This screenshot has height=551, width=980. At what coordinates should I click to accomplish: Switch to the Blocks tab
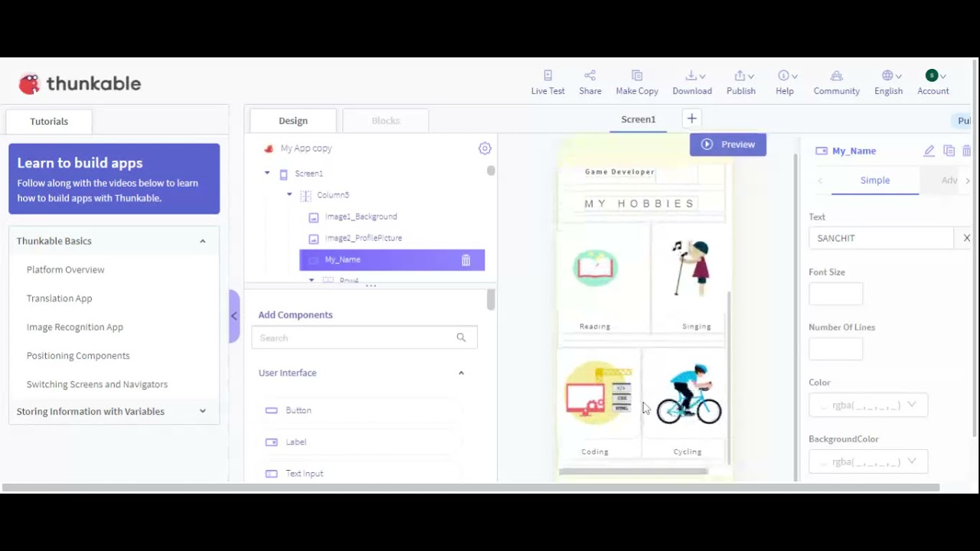386,120
